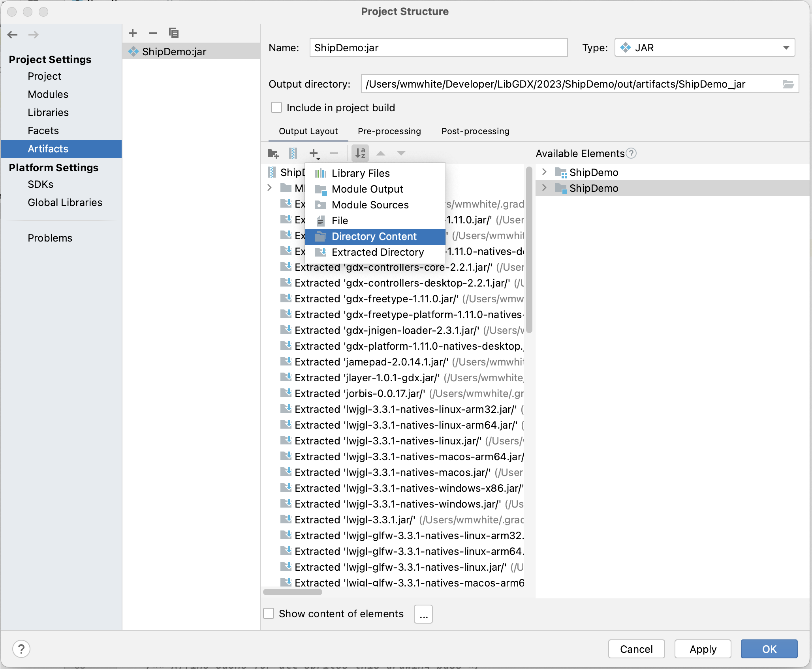Click the Sort Elements by Names icon
Image resolution: width=812 pixels, height=669 pixels.
point(360,153)
